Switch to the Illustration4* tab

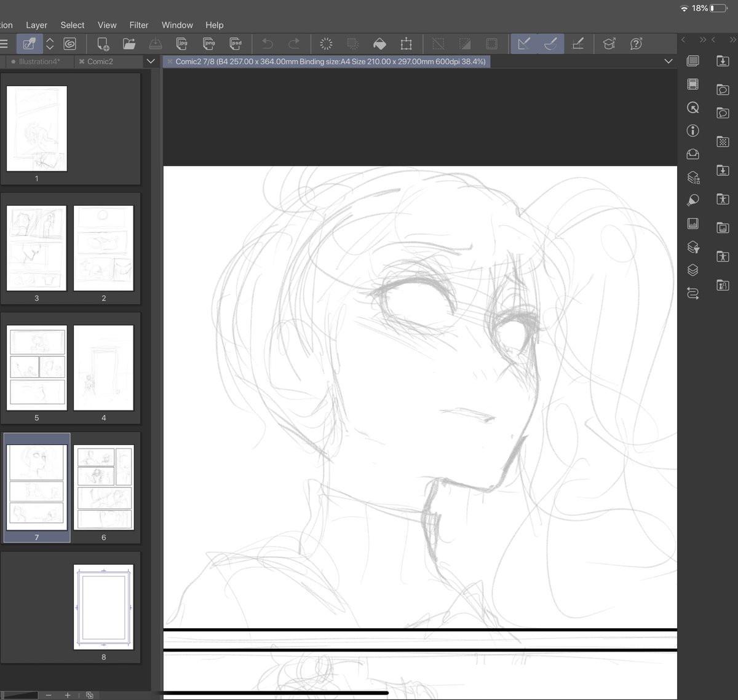(x=39, y=61)
